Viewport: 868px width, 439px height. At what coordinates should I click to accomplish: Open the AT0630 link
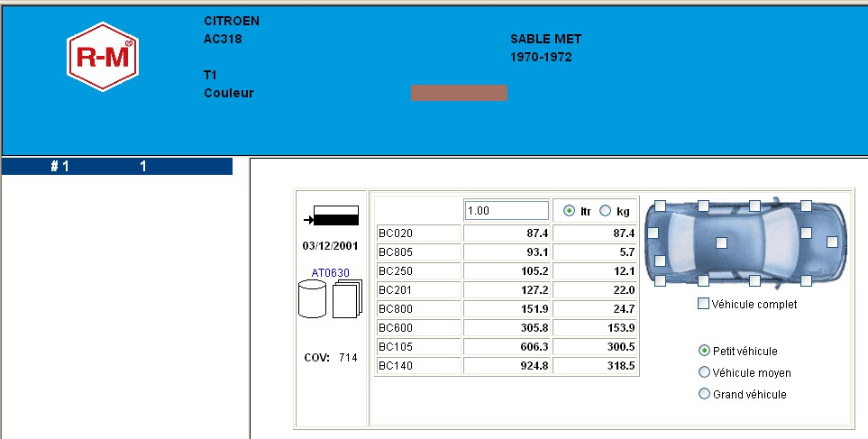330,272
